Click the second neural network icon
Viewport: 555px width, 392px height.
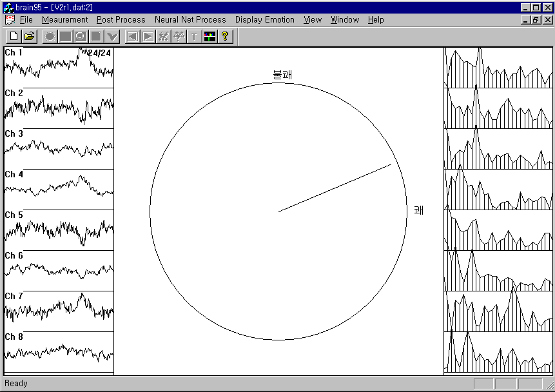179,36
